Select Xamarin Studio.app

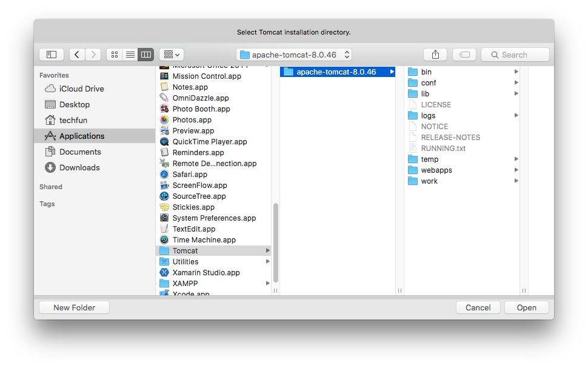[x=214, y=272]
